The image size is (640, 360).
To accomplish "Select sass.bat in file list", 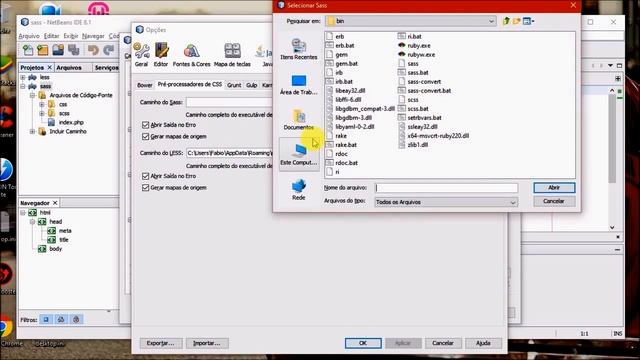I will coord(413,72).
